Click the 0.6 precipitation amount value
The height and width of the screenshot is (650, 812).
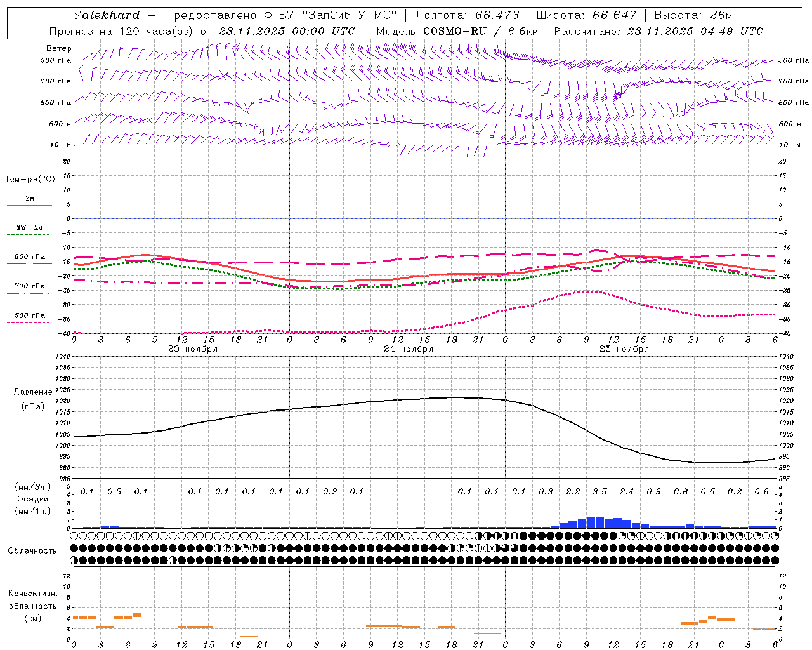(761, 492)
